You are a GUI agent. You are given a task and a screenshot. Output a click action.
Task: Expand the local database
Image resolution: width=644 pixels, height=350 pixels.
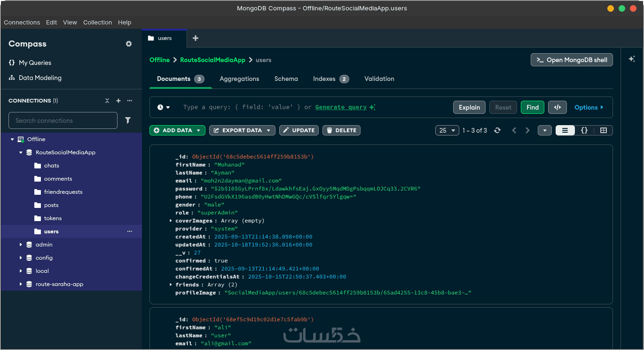[21, 271]
